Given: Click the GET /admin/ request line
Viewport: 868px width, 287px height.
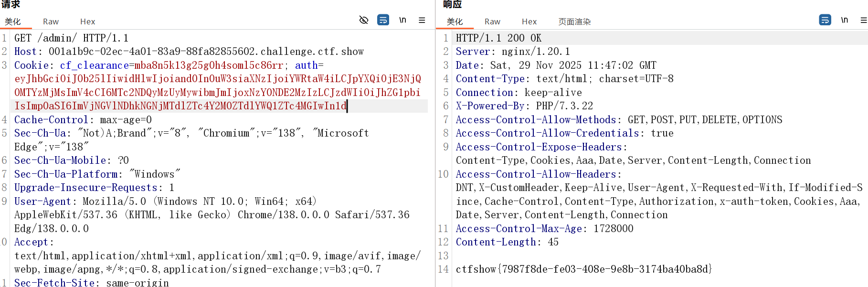Looking at the screenshot, I should tap(71, 38).
